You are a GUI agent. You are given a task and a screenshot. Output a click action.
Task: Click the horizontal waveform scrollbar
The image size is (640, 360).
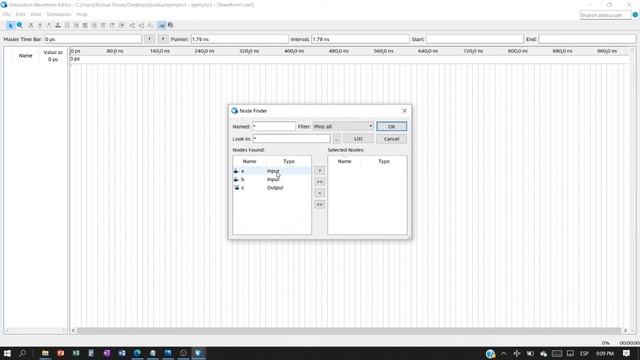(x=349, y=331)
